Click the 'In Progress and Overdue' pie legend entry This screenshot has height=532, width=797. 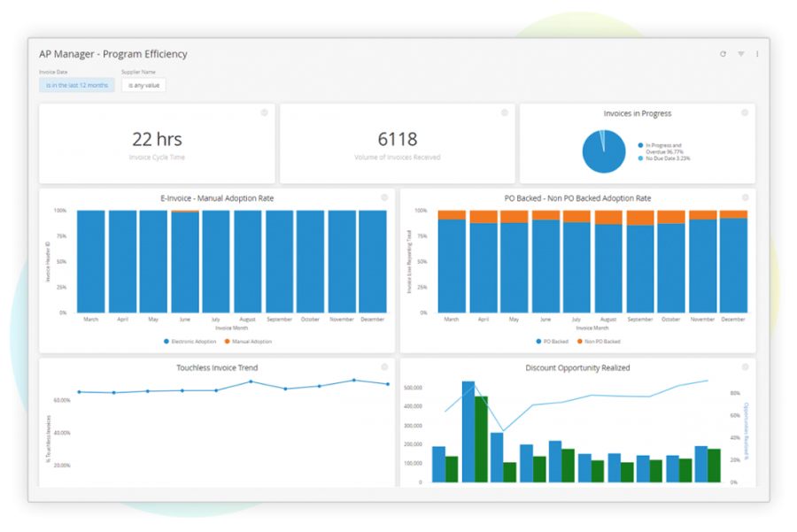point(662,148)
